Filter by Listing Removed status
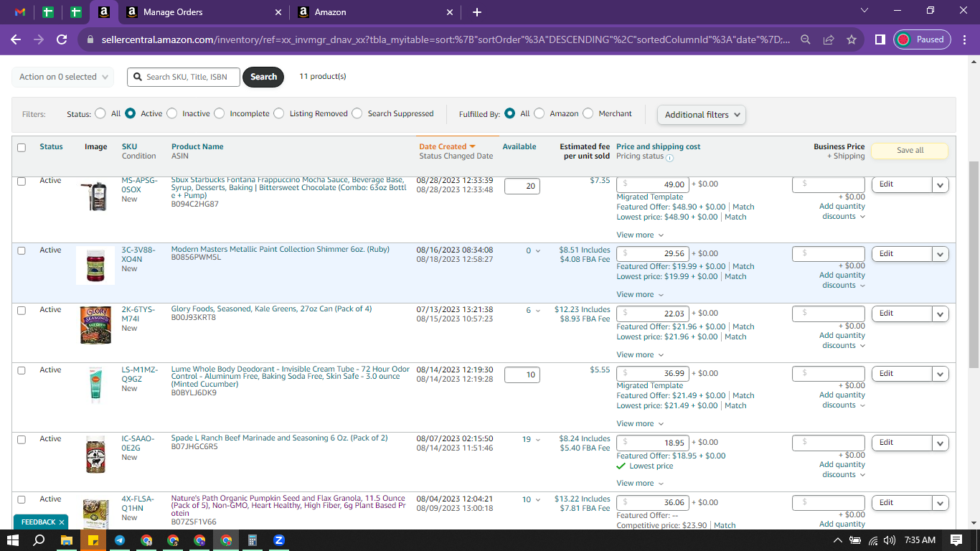 (x=278, y=113)
